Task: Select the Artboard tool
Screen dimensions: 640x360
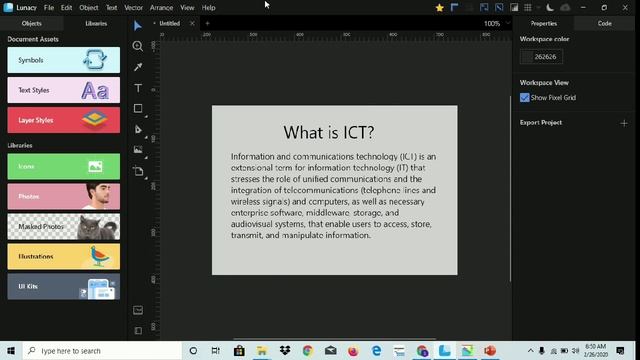Action: point(138,171)
